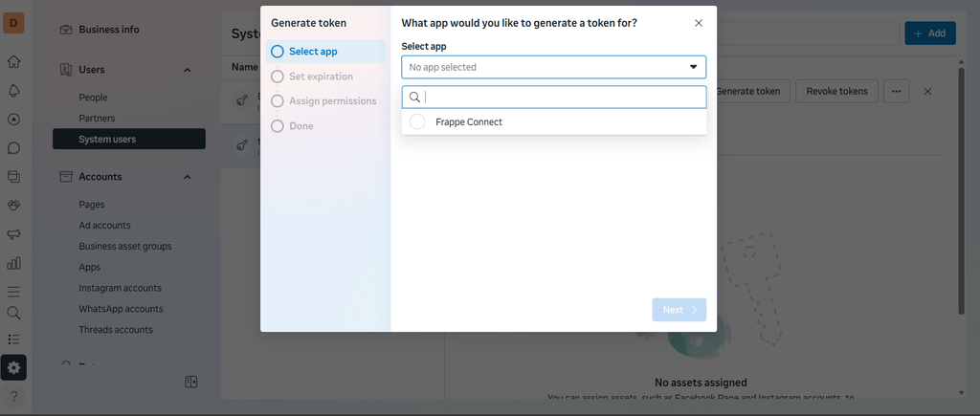Screen dimensions: 980x416
Task: Open the stacked pages icon in left rail
Action: pos(13,177)
